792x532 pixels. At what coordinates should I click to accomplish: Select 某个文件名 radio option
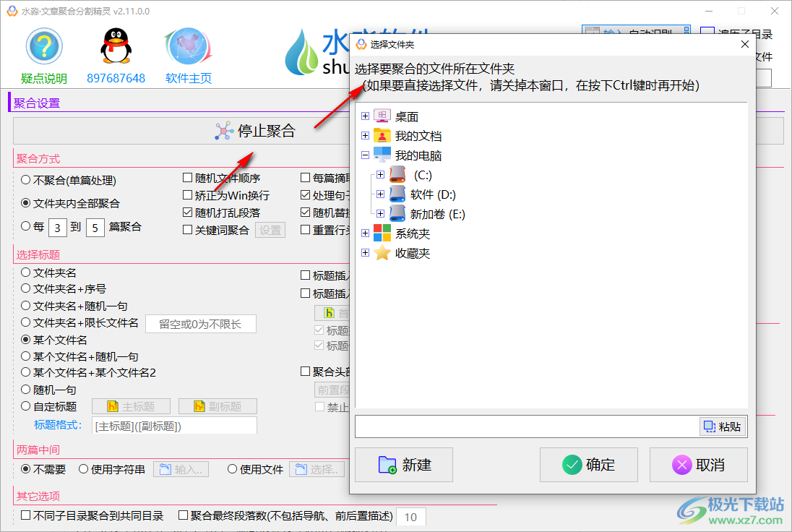(x=54, y=340)
